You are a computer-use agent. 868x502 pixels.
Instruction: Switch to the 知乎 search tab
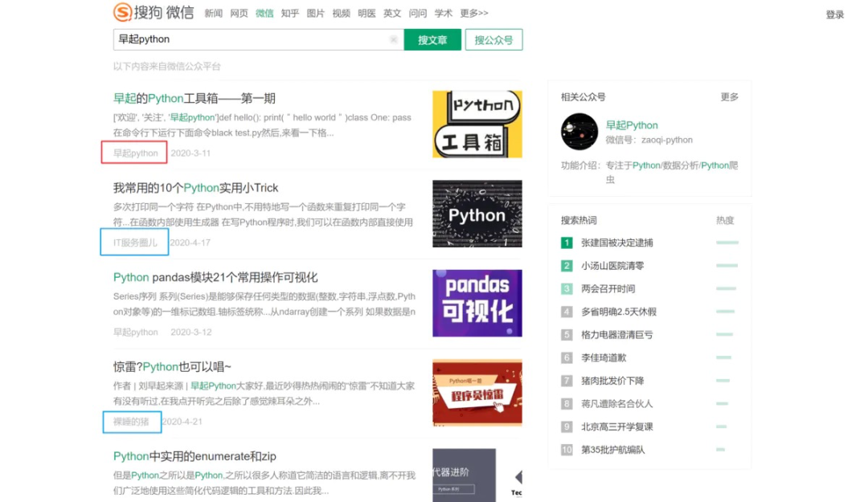tap(289, 12)
